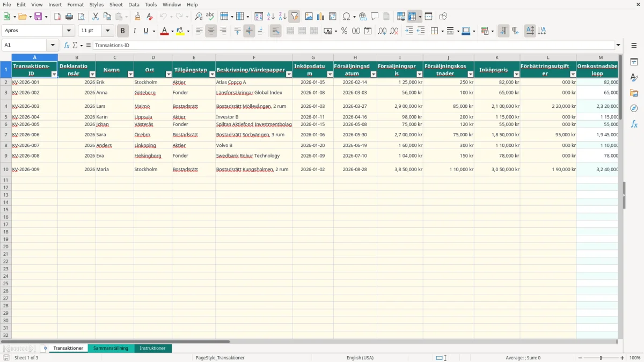The width and height of the screenshot is (644, 362).
Task: Open the filter dropdown on the Ort column
Action: (169, 74)
